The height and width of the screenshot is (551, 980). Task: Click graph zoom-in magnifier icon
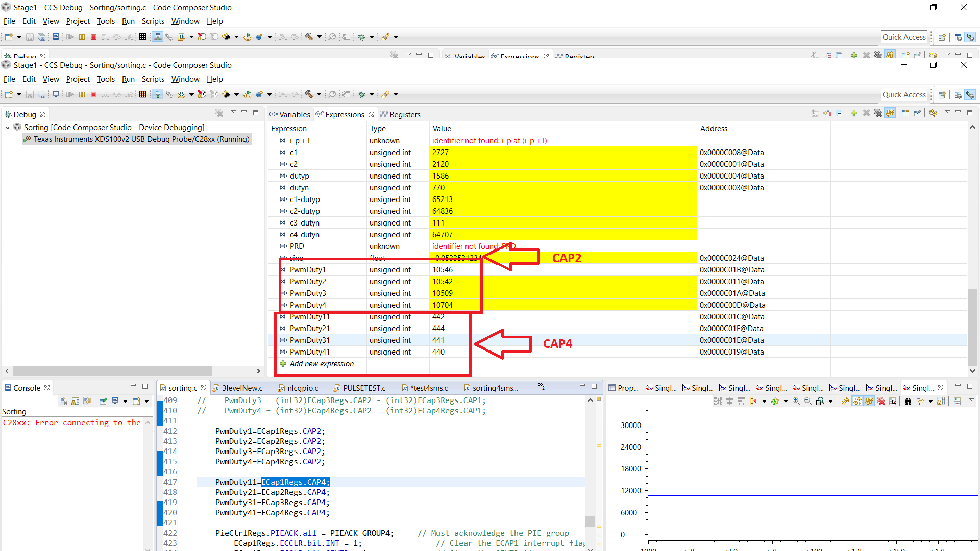796,402
